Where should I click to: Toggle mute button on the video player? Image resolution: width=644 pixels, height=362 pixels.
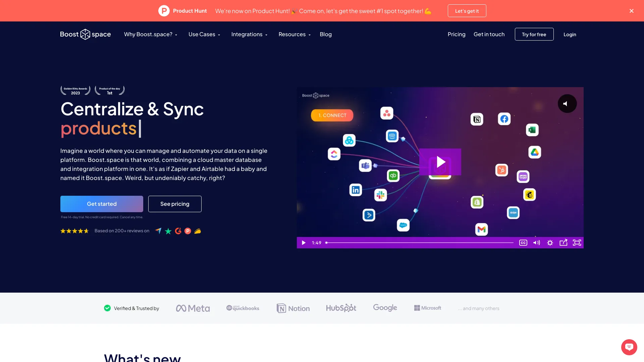(x=537, y=243)
